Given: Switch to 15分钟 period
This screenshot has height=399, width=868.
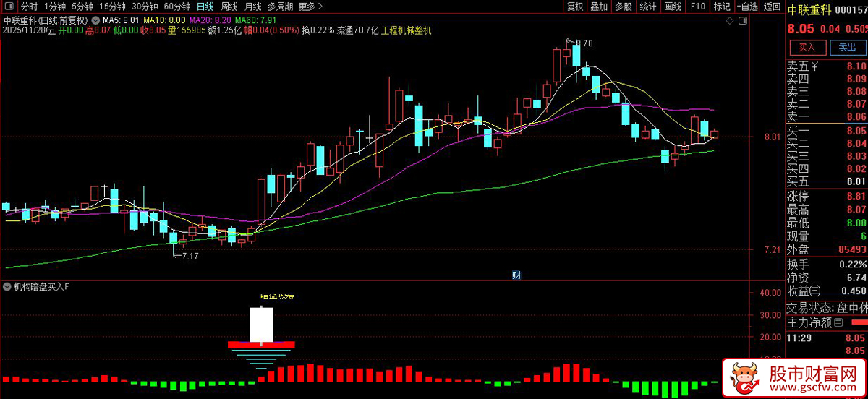Looking at the screenshot, I should pyautogui.click(x=113, y=7).
